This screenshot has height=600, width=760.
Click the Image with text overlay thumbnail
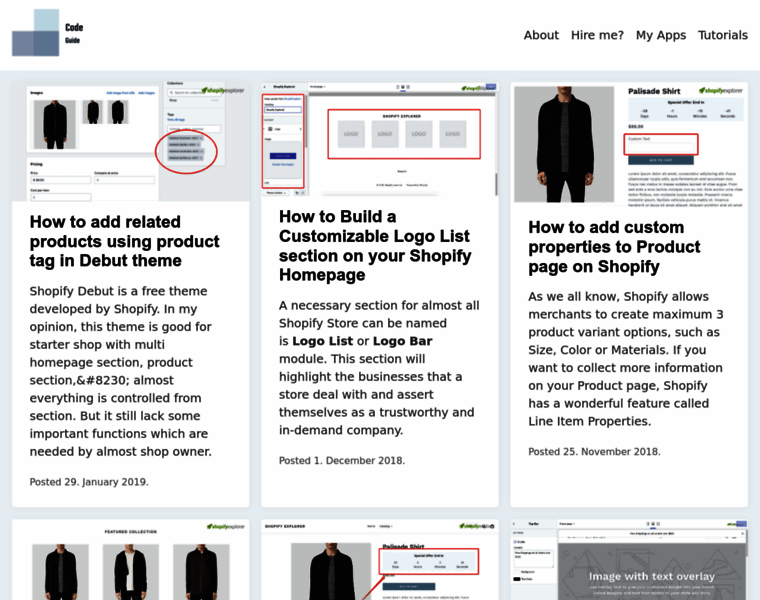click(x=629, y=560)
